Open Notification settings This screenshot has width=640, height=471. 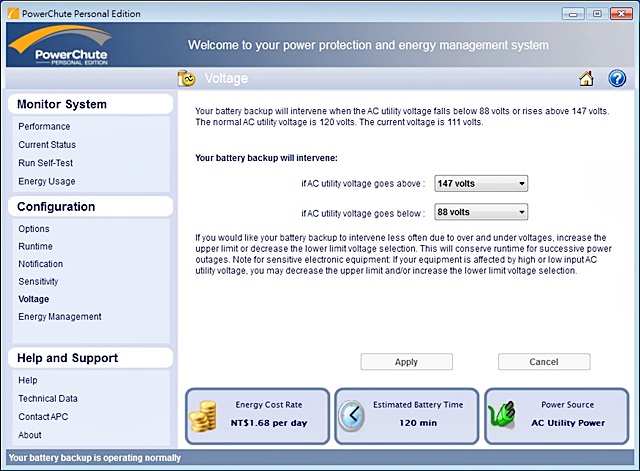click(40, 264)
